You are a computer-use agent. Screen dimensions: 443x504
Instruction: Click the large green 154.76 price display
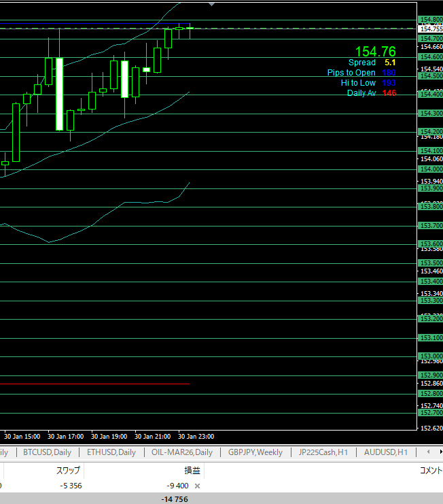(x=375, y=52)
